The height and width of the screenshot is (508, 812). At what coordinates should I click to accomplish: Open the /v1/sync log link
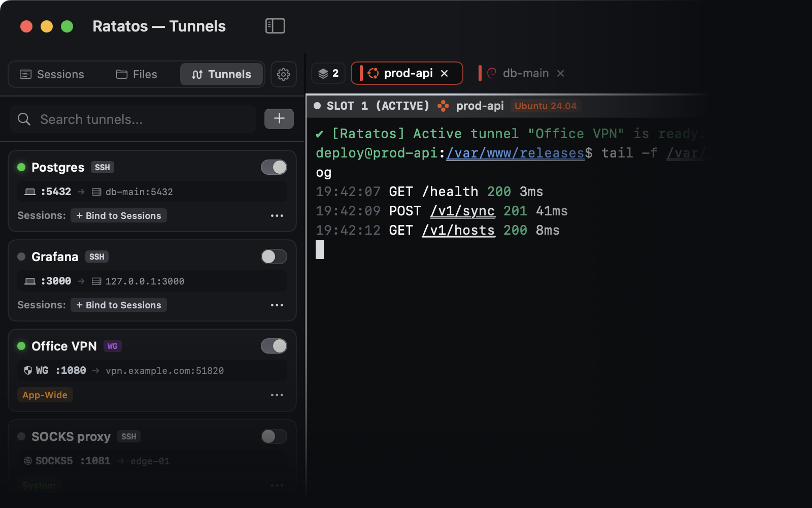(462, 211)
